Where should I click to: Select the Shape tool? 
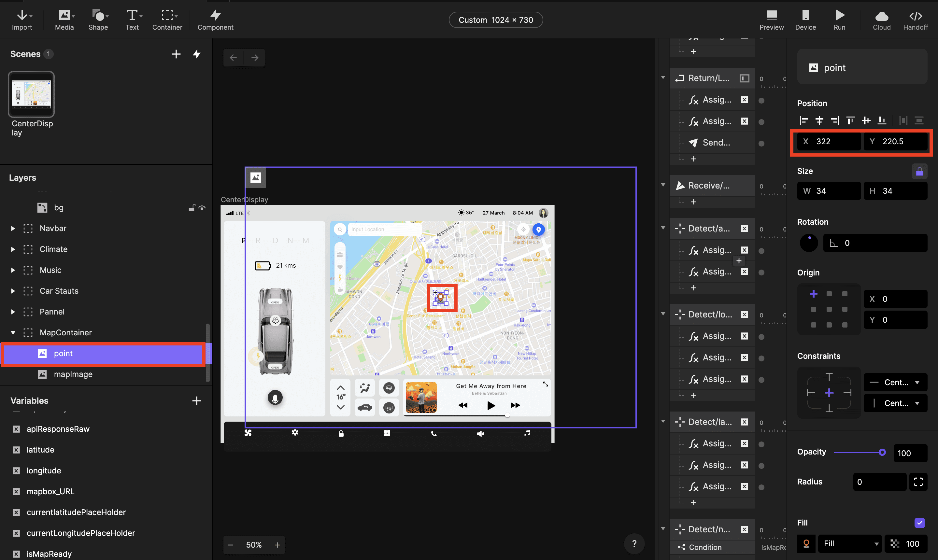pos(98,20)
